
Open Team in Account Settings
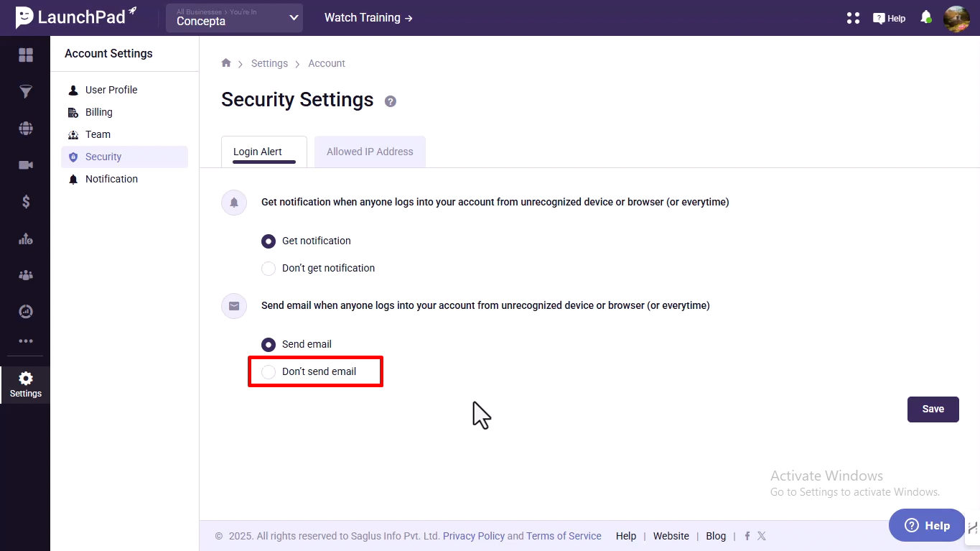point(125,134)
